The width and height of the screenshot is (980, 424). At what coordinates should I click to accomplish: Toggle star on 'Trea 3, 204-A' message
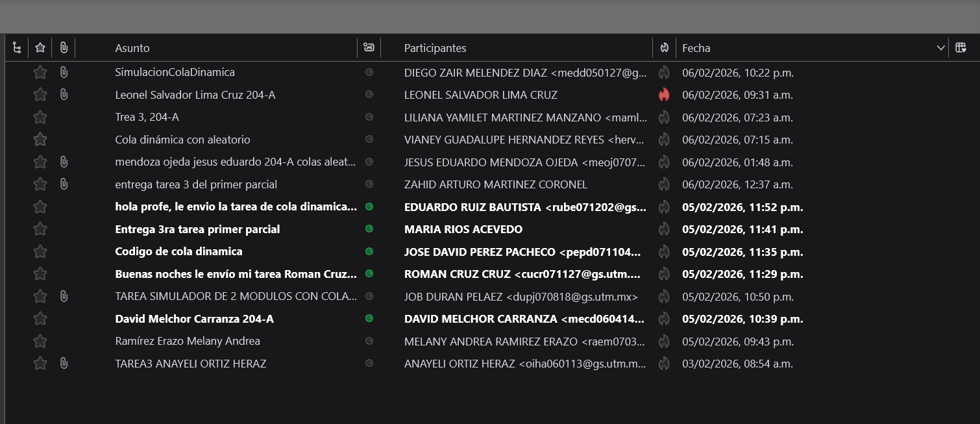pyautogui.click(x=40, y=118)
